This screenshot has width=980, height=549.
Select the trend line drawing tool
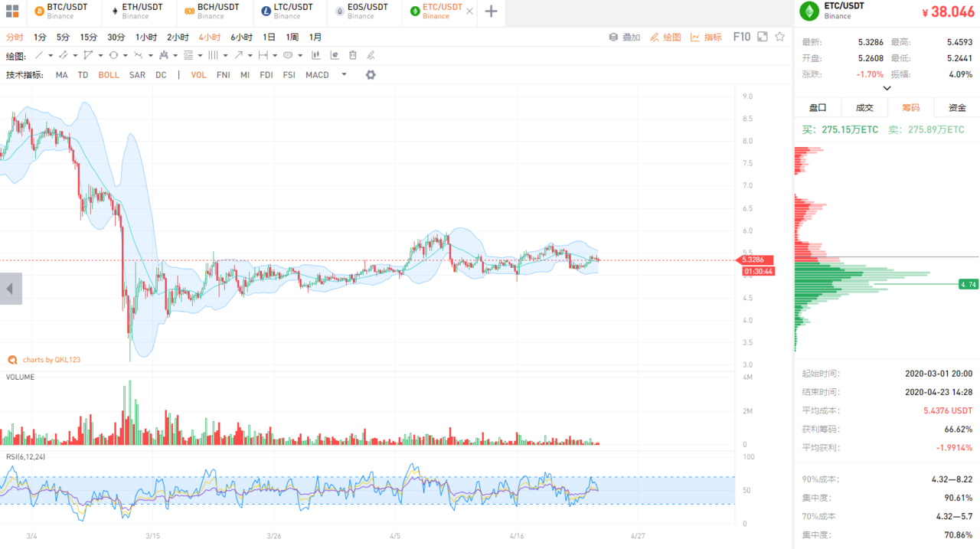coord(39,55)
